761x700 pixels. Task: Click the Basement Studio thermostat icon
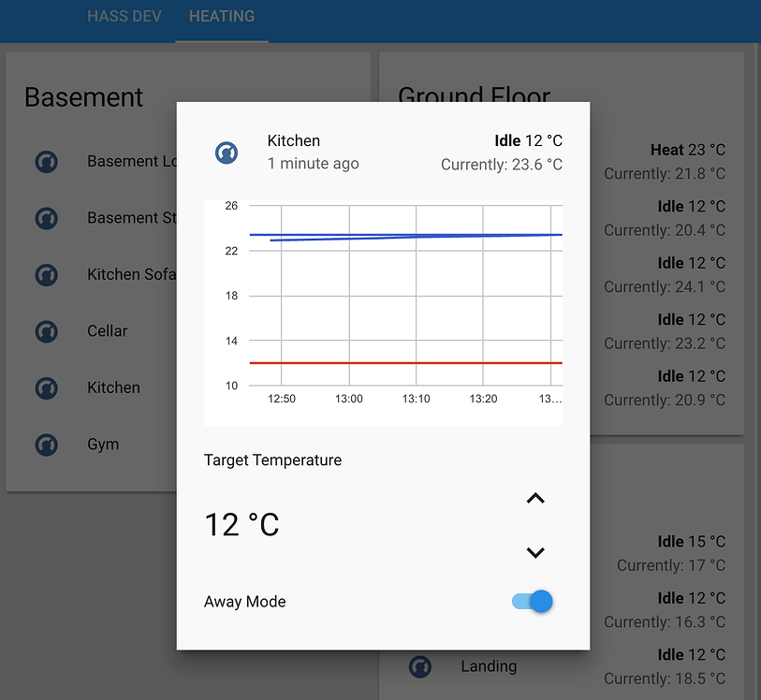point(46,218)
